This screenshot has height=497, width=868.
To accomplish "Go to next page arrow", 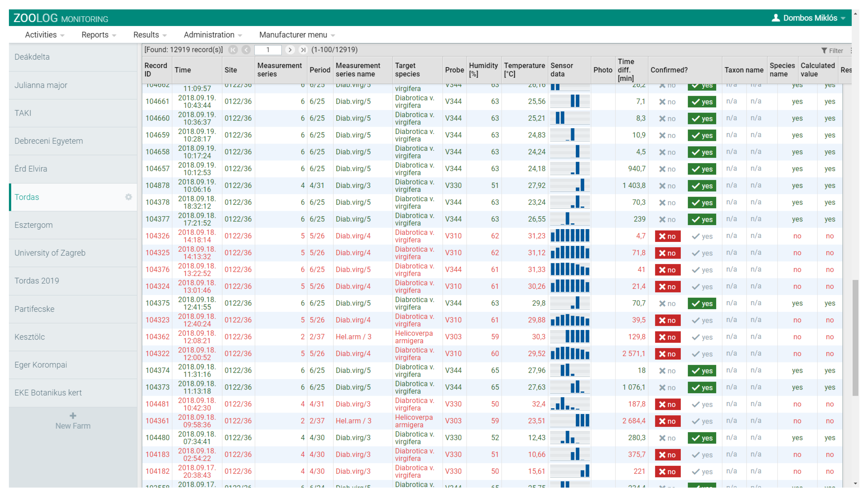I will click(290, 50).
